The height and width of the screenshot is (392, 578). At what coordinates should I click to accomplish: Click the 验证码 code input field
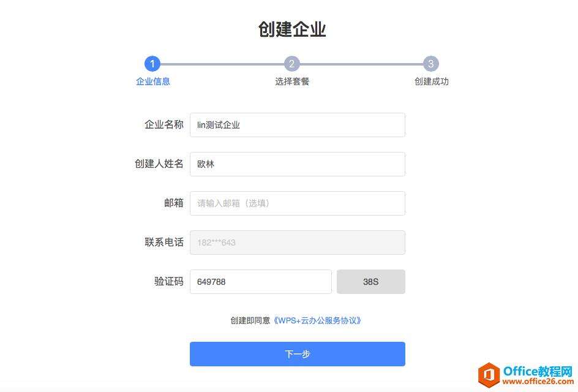[261, 282]
